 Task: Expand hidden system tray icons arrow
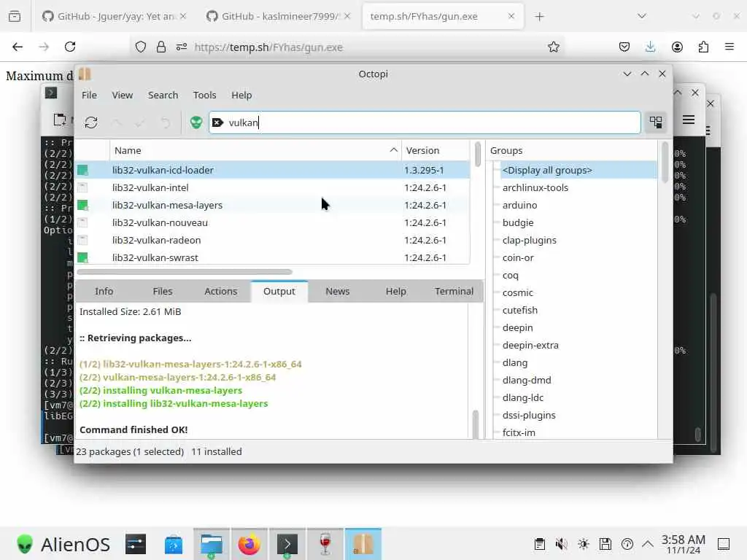[x=648, y=544]
